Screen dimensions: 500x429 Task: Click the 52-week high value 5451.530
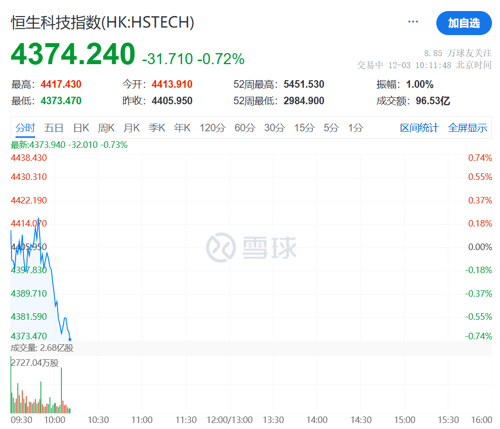[304, 84]
